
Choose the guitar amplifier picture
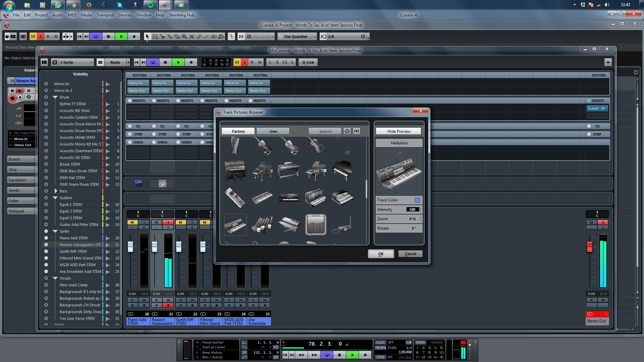(316, 225)
